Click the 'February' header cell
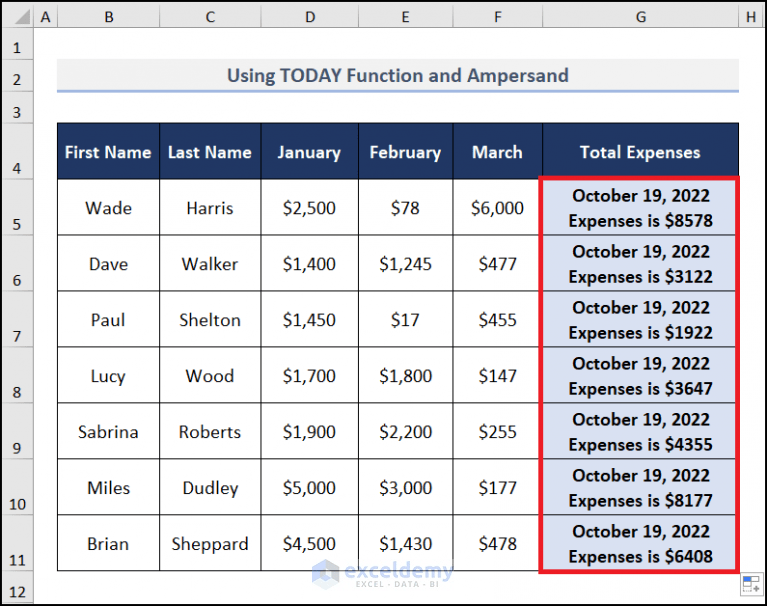This screenshot has height=606, width=767. 406,151
